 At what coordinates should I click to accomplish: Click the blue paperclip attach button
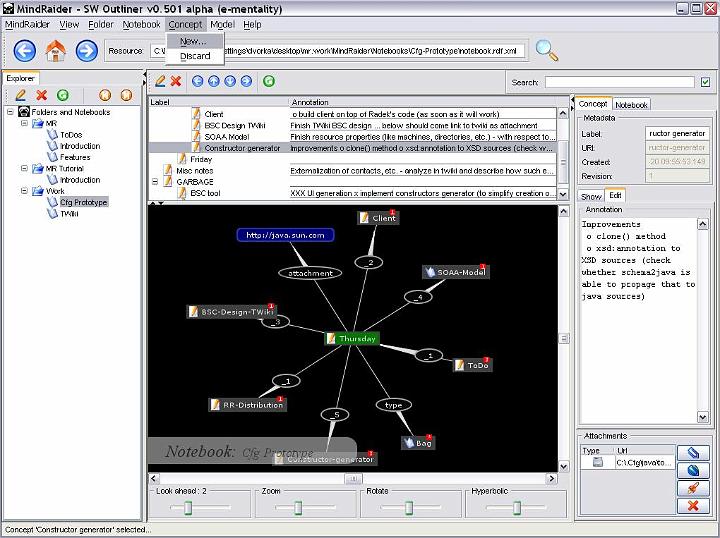tap(693, 453)
